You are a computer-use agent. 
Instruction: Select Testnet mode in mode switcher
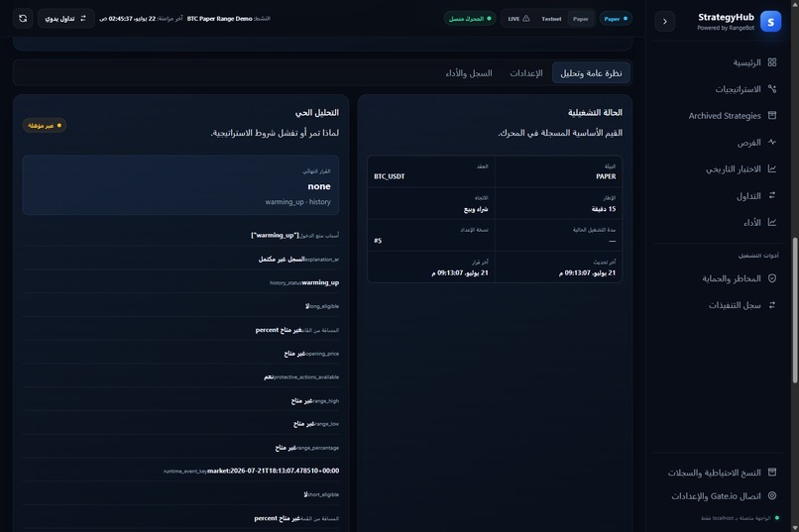pos(551,19)
